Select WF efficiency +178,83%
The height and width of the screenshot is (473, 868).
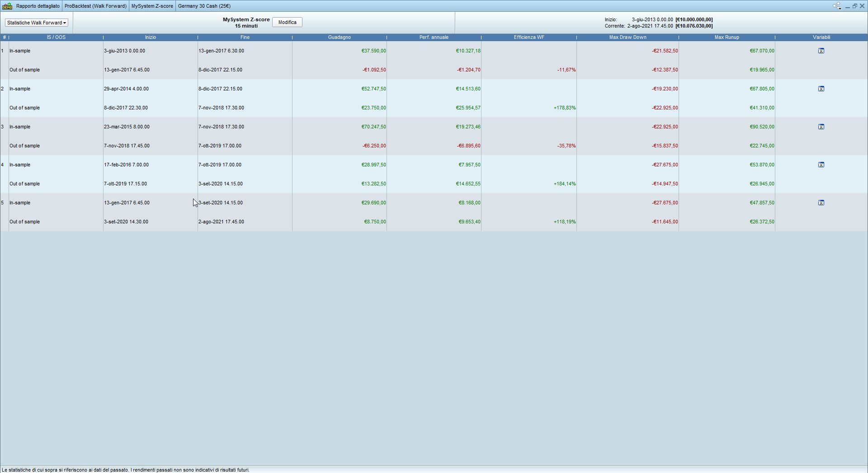(565, 108)
